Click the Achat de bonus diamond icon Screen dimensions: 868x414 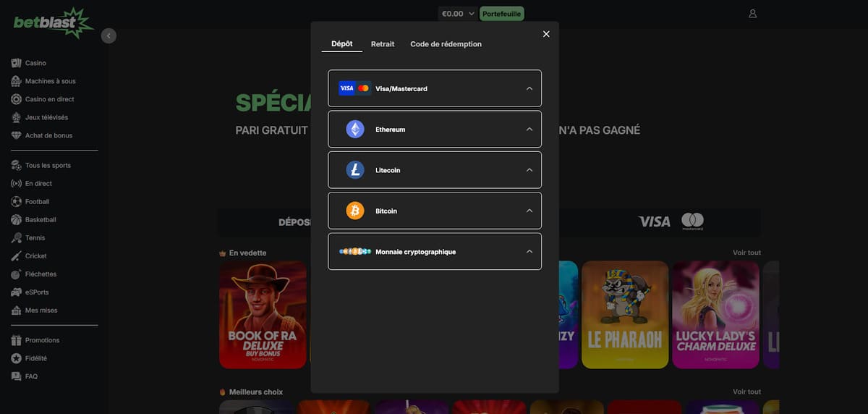click(x=17, y=135)
